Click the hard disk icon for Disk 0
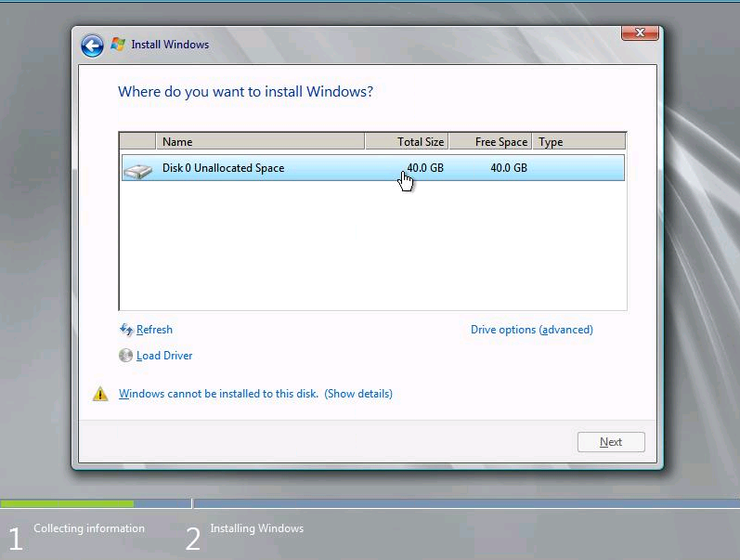Viewport: 740px width, 560px height. (137, 171)
